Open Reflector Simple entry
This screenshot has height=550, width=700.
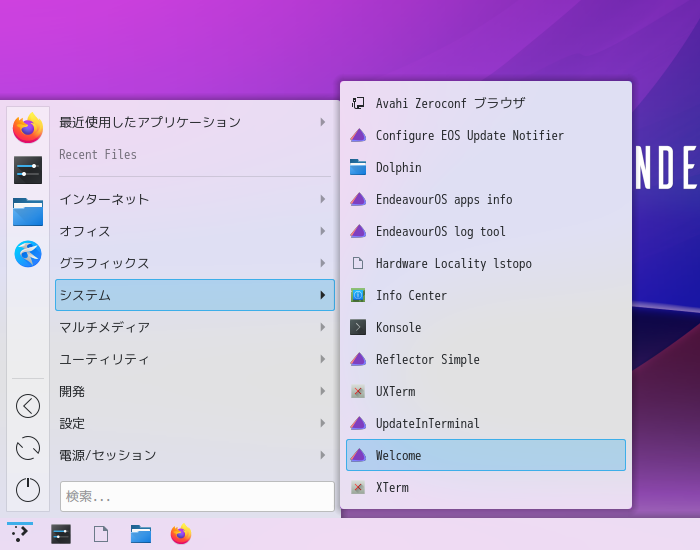pyautogui.click(x=486, y=359)
